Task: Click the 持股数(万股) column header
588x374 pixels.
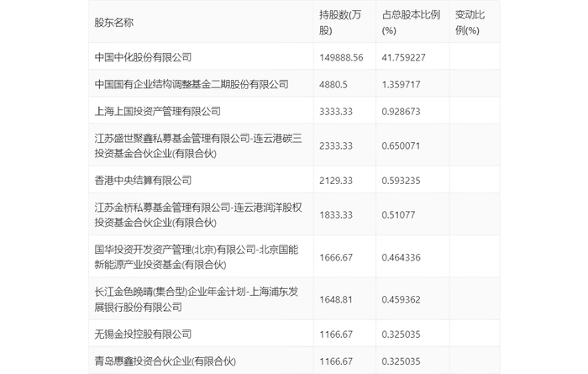Action: coord(340,23)
